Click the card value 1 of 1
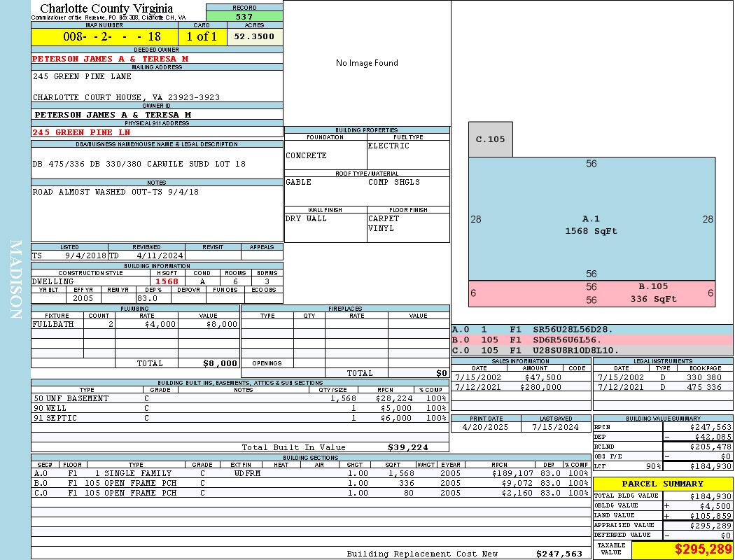This screenshot has height=560, width=735. tap(202, 36)
